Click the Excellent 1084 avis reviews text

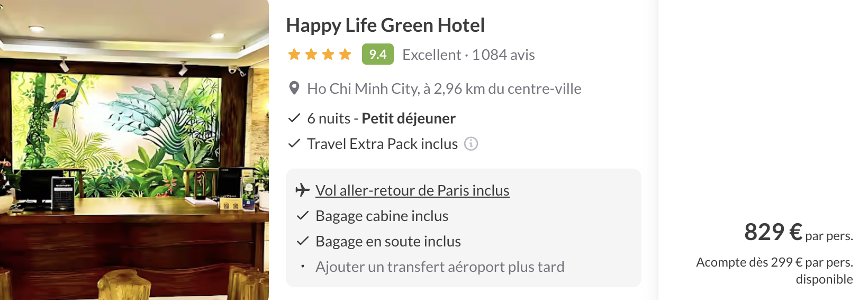tap(468, 55)
